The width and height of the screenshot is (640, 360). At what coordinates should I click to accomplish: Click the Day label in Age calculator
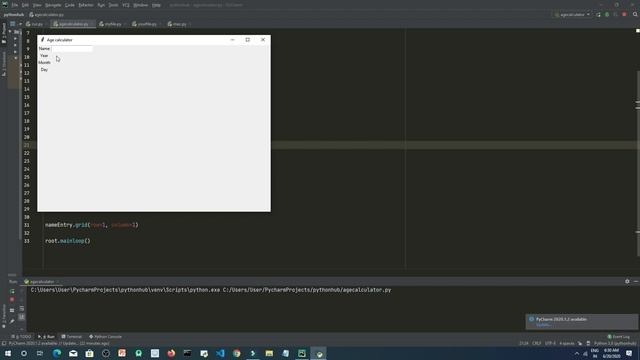44,69
